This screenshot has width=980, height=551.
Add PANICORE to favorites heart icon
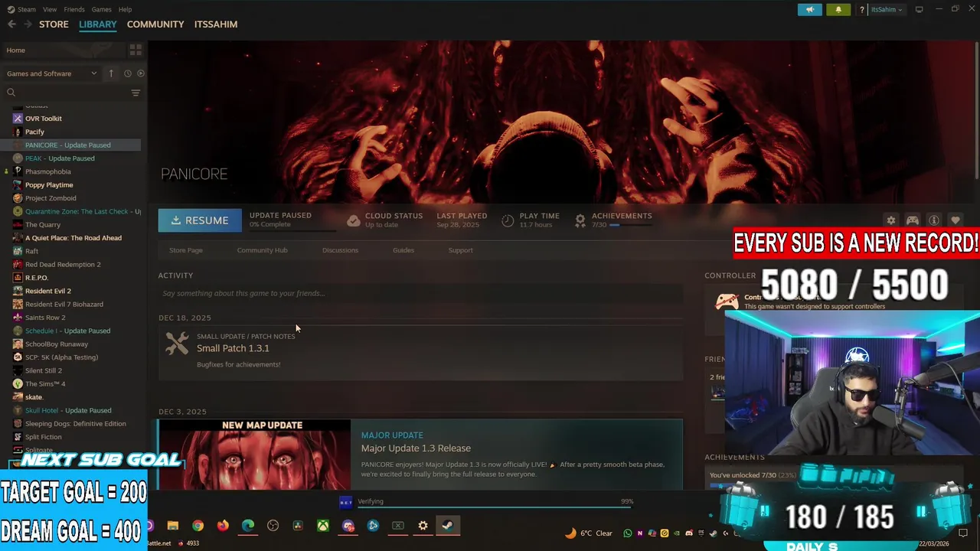point(955,220)
